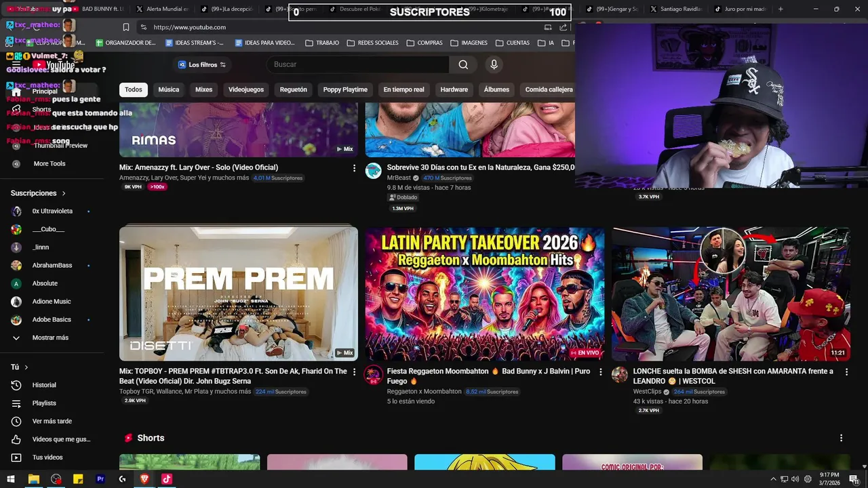Start voice search with the microphone icon
This screenshot has height=488, width=868.
pyautogui.click(x=494, y=64)
